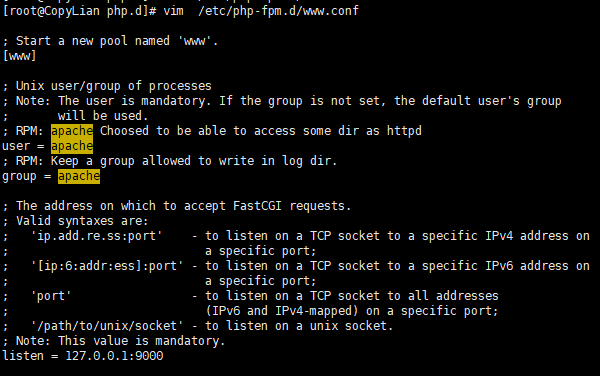Viewport: 600px width, 376px height.
Task: Click the word httpd in the RPM comment
Action: click(404, 131)
